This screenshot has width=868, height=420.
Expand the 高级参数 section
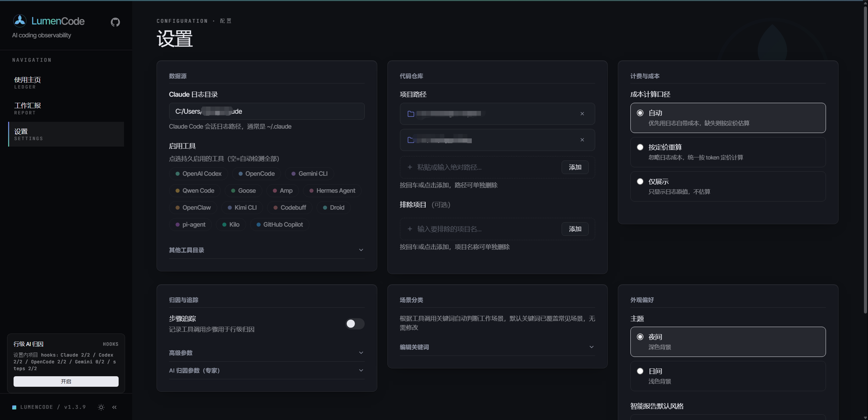267,353
